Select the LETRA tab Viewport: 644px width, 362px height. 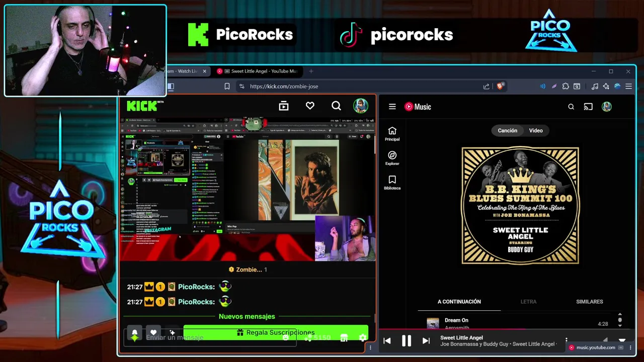click(x=528, y=302)
